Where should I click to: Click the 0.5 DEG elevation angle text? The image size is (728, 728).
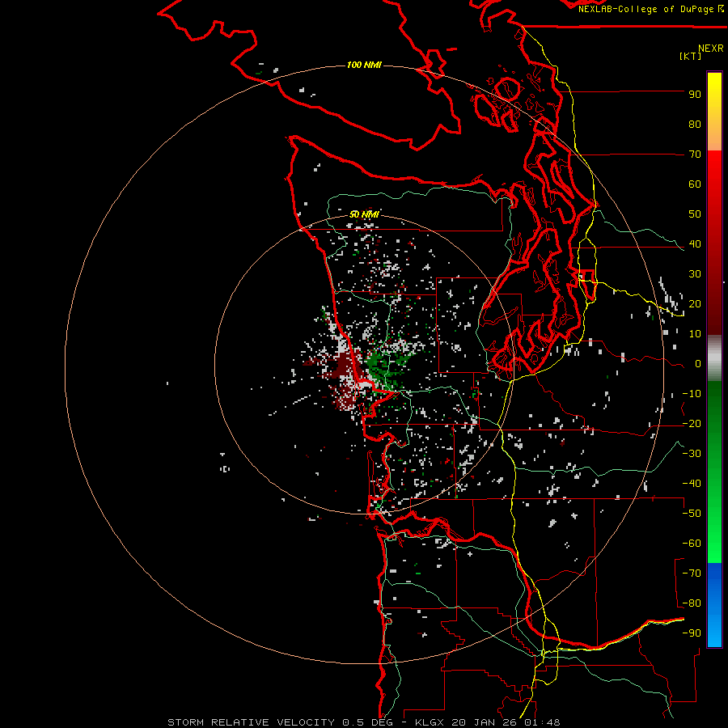pos(368,722)
